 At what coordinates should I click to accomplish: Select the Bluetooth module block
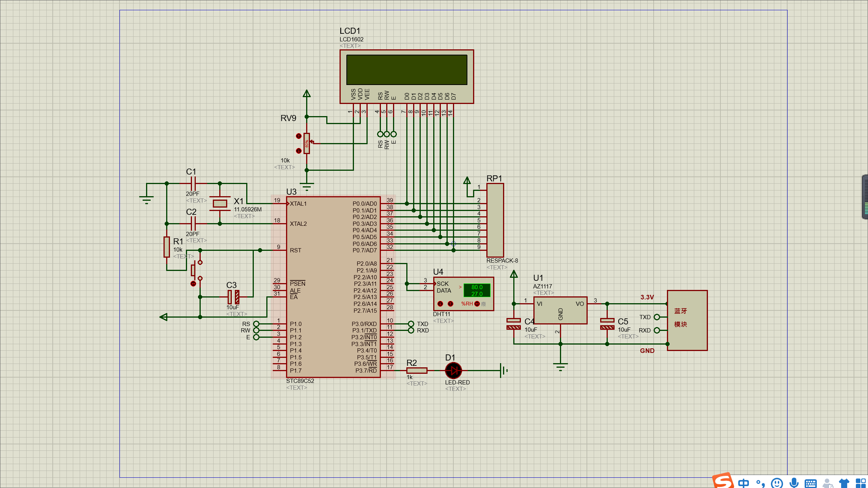(687, 320)
